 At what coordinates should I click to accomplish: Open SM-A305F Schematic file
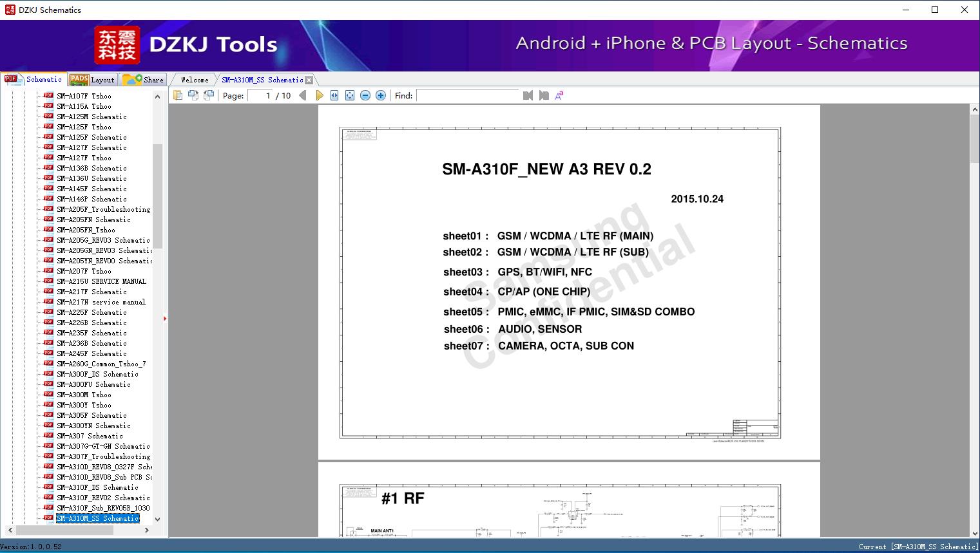pos(91,415)
